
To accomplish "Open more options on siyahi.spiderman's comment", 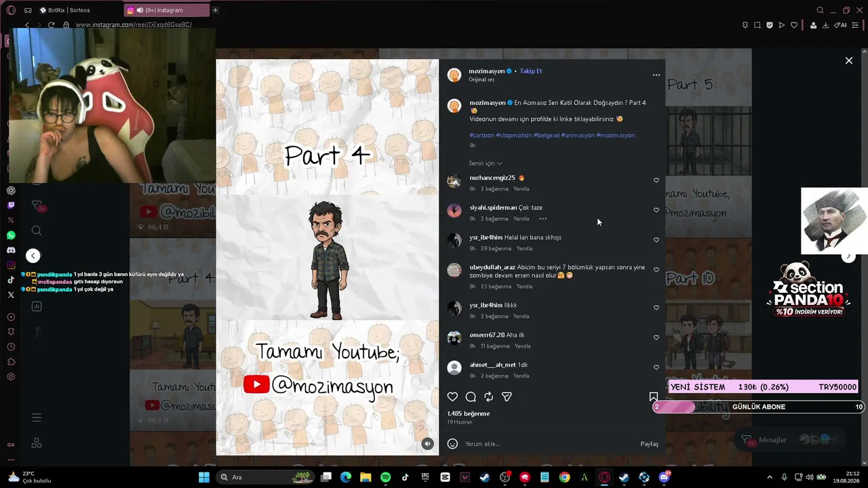I will (542, 219).
